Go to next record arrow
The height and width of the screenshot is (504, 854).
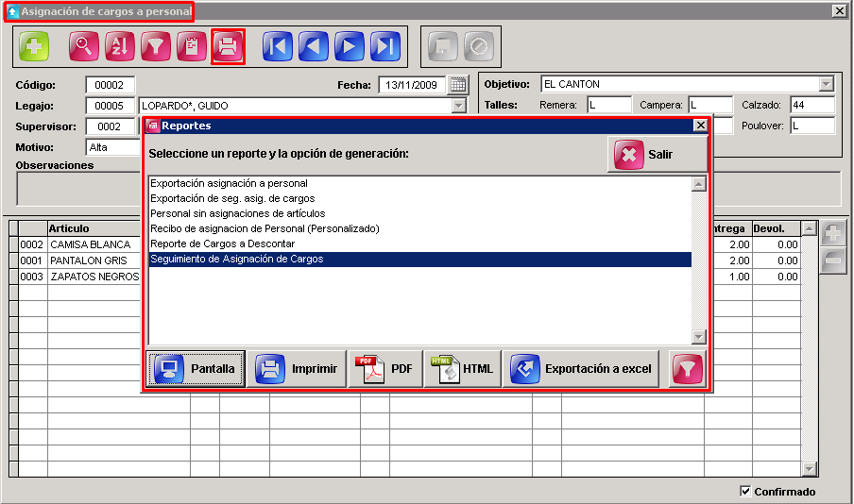350,46
